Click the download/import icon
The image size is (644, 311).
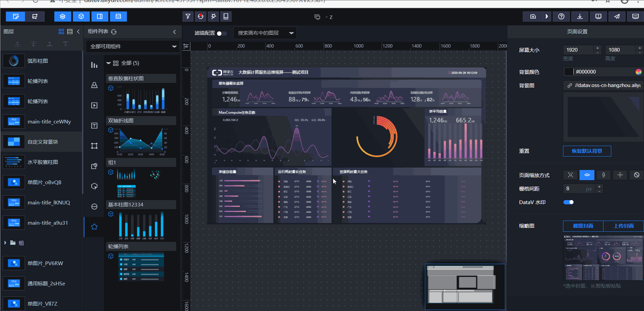580,16
